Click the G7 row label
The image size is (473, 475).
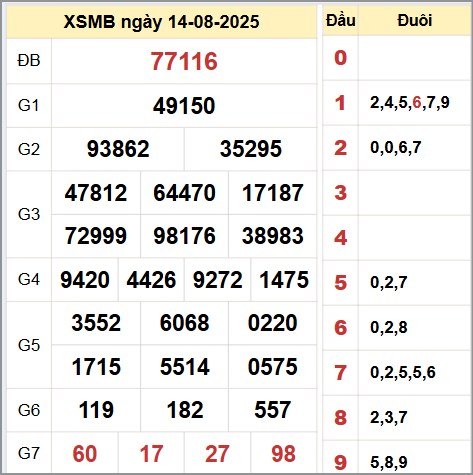coord(29,453)
